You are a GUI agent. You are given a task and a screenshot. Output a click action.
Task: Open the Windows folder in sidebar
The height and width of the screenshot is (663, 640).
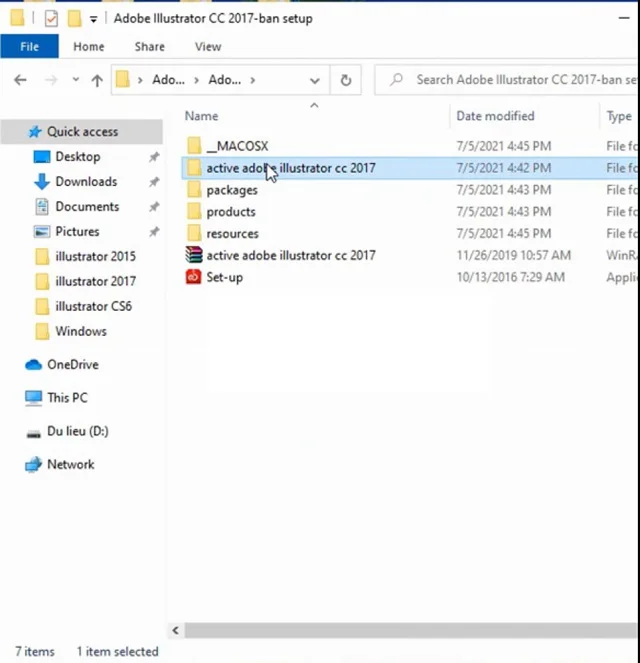tap(81, 331)
